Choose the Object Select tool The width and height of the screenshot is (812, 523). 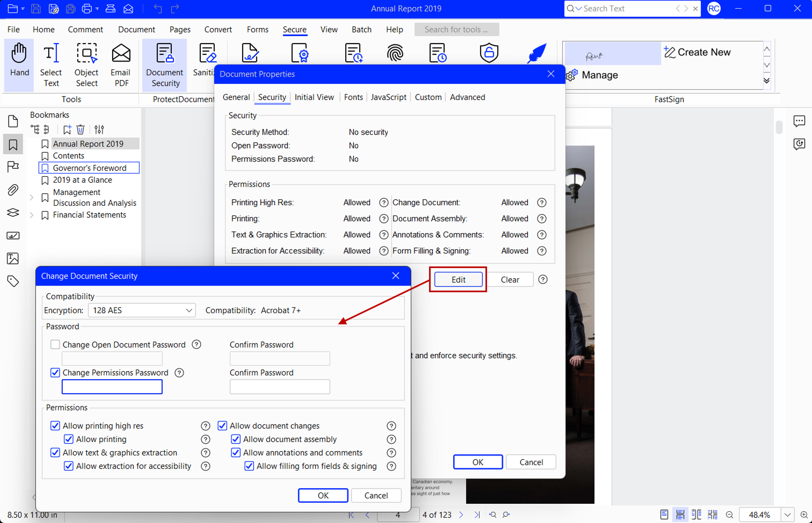[87, 64]
